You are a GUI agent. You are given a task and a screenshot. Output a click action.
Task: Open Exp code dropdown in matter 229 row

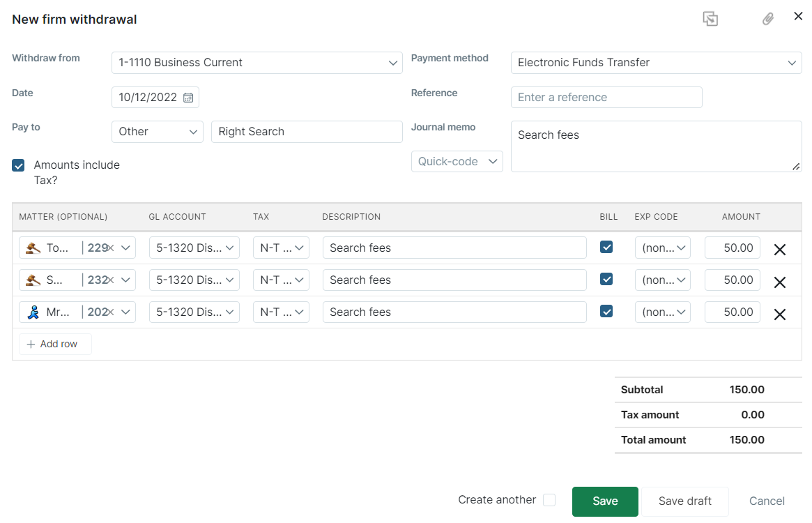tap(663, 248)
